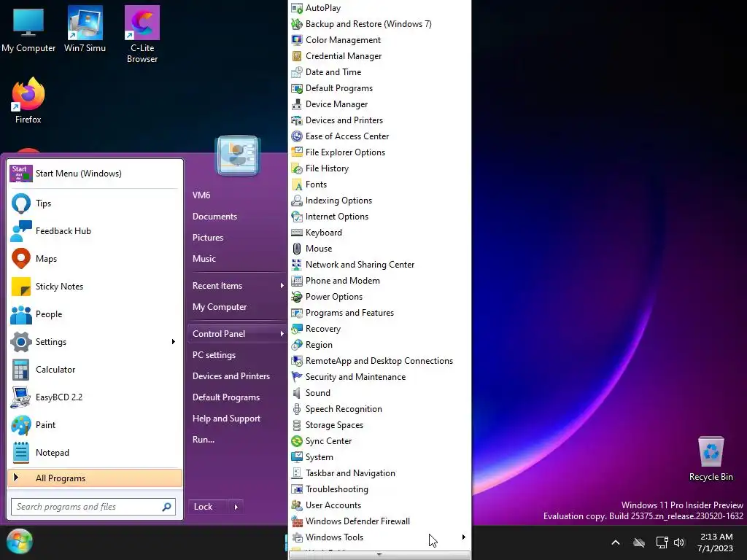Open Taskbar and Navigation
The image size is (747, 560).
379,473
